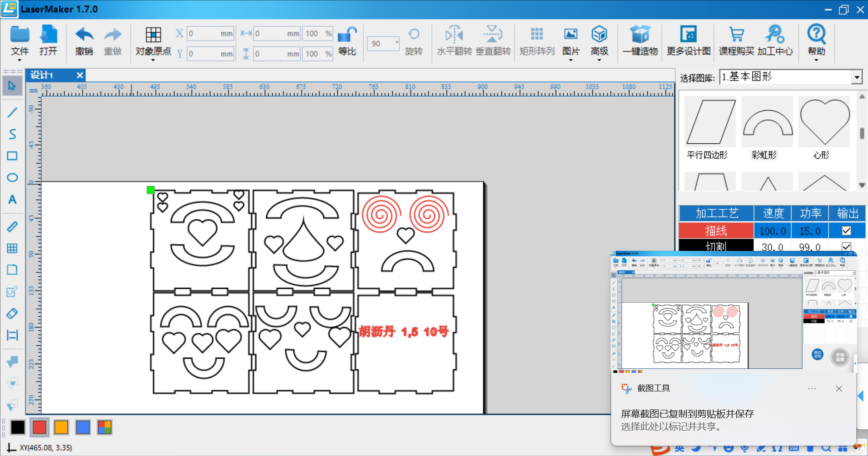Open the rectangular array (矩形阵列) tool
868x456 pixels.
(537, 35)
